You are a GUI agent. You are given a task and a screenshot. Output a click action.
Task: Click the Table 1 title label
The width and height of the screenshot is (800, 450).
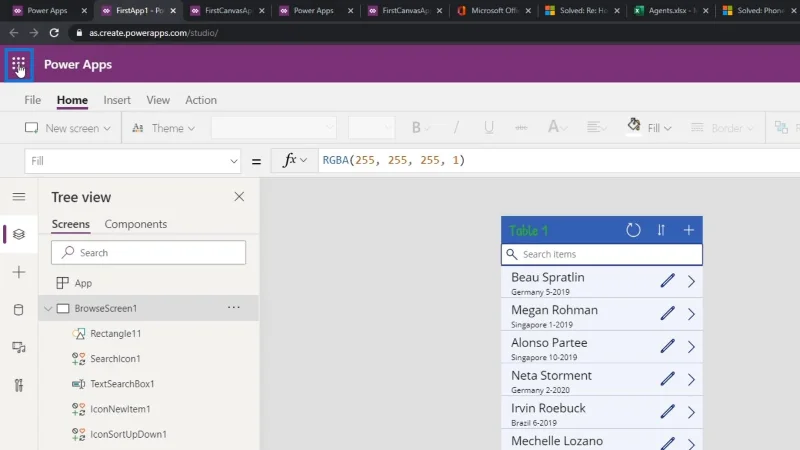point(529,231)
